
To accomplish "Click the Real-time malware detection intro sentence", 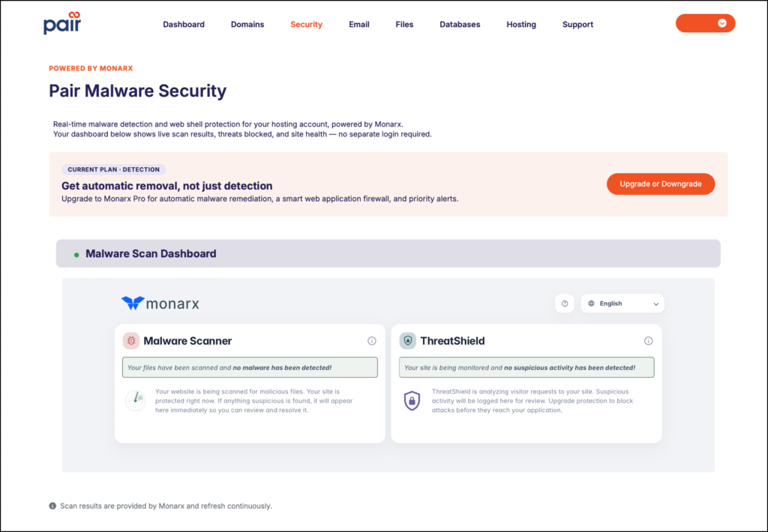I will (228, 124).
